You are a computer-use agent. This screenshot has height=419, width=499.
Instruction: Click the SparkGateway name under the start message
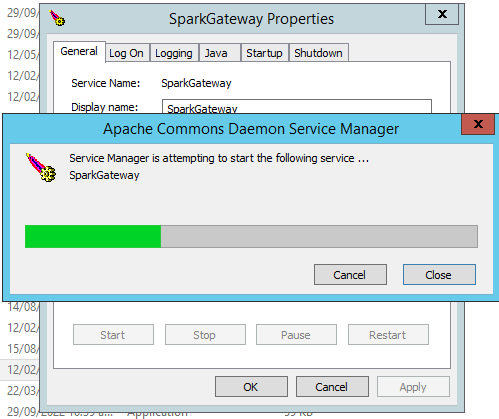104,175
